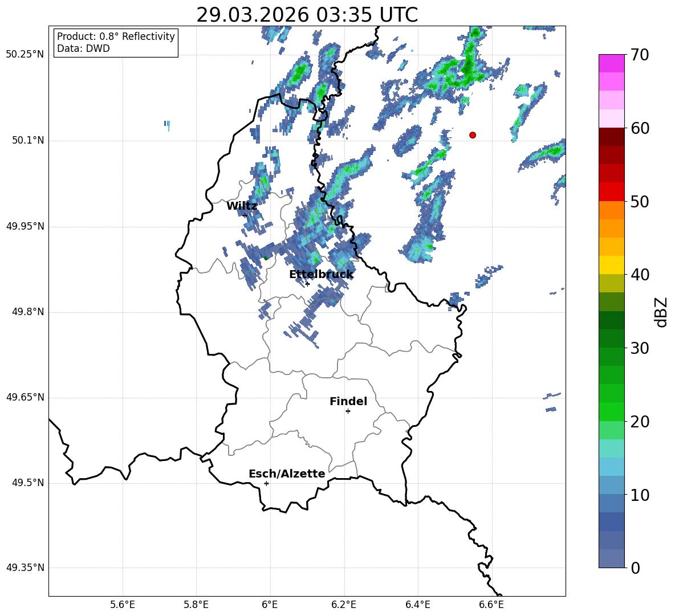Viewport: 675px width, 616px height.
Task: Click the 70 value on colorbar
Action: click(x=640, y=55)
